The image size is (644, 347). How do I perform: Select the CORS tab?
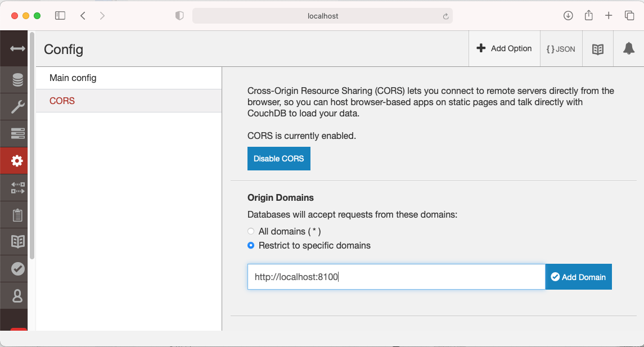[62, 101]
